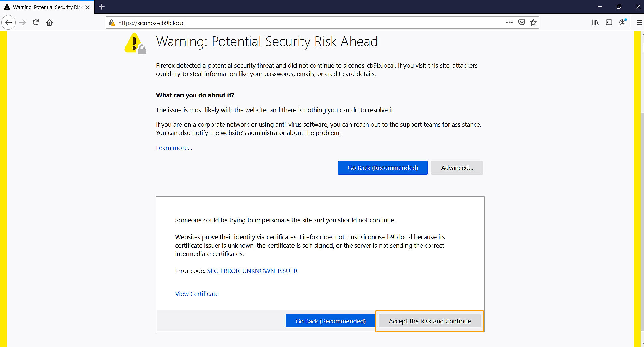The width and height of the screenshot is (644, 347).
Task: Toggle the sidebars view
Action: [x=609, y=23]
